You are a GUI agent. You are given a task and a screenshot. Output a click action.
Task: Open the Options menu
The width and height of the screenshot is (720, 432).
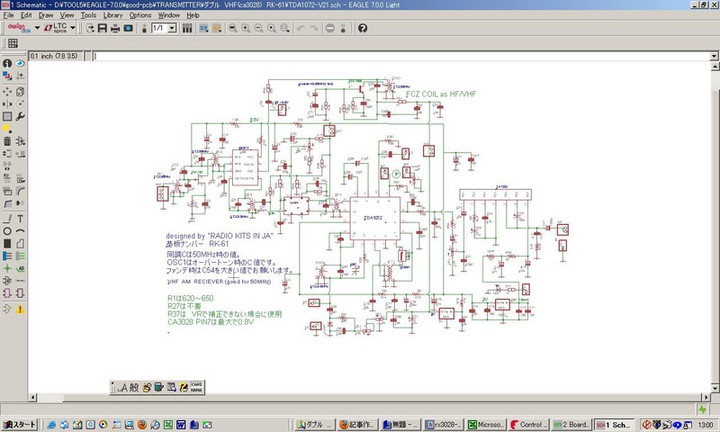141,16
